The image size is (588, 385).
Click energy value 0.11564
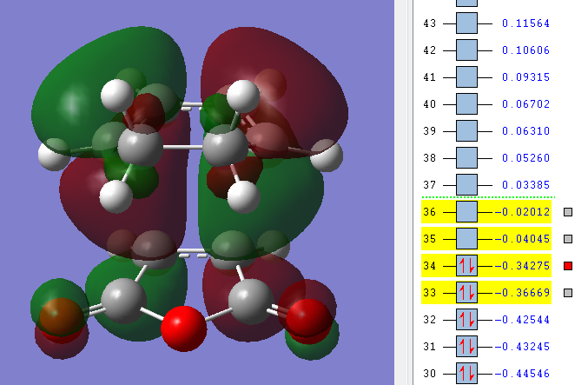pos(525,23)
